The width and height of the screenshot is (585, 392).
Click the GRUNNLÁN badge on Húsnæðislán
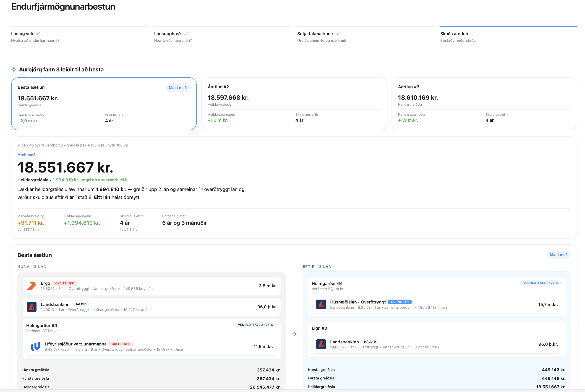(x=400, y=302)
